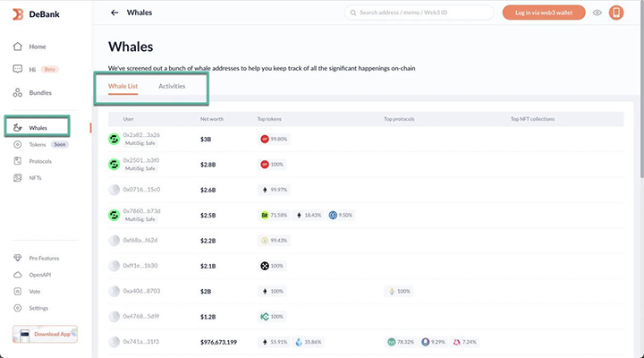The height and width of the screenshot is (358, 644).
Task: Click the Top tokens column header
Action: tap(269, 119)
